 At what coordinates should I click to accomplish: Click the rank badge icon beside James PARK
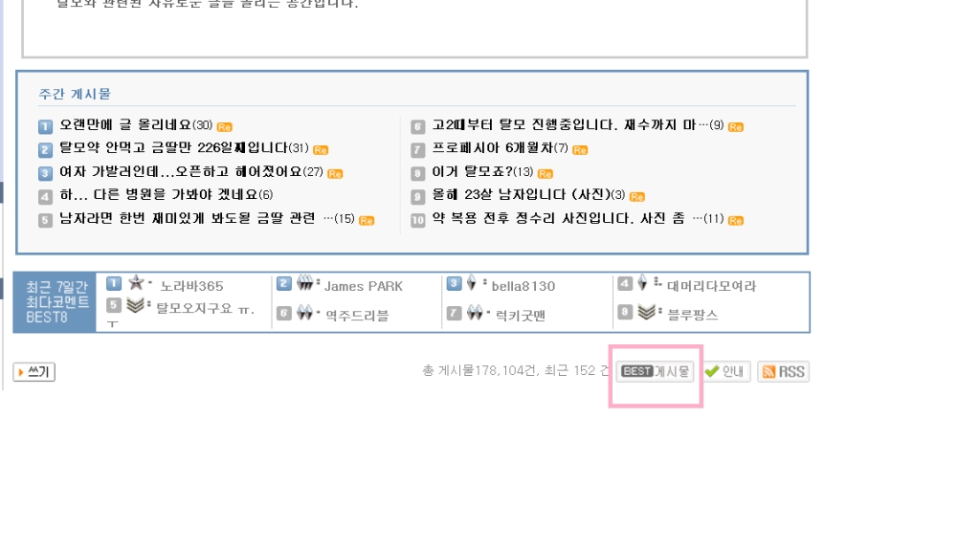click(x=304, y=282)
